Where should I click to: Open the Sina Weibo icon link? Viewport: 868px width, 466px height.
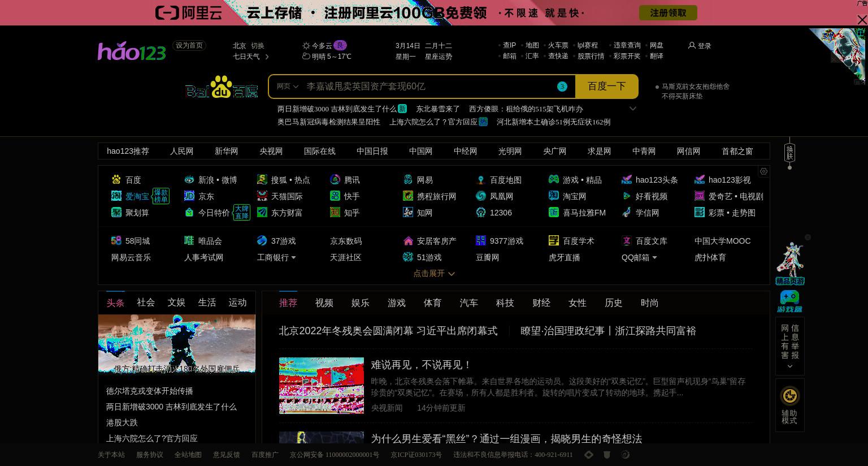[189, 180]
